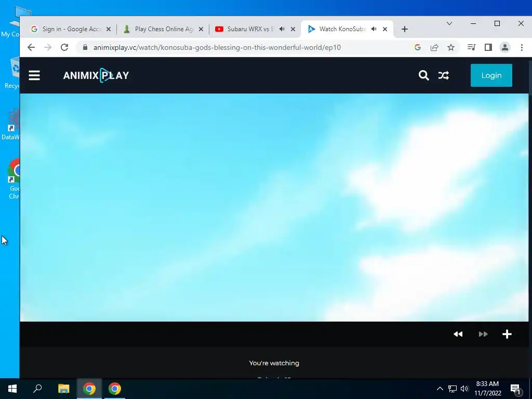
Task: Reload the animixplay page
Action: click(x=64, y=47)
